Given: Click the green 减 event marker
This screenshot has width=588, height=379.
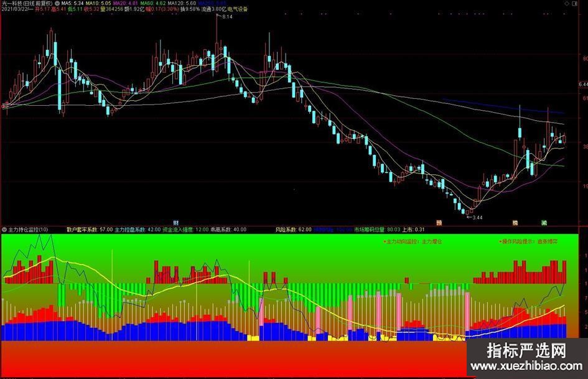Looking at the screenshot, I should 543,223.
